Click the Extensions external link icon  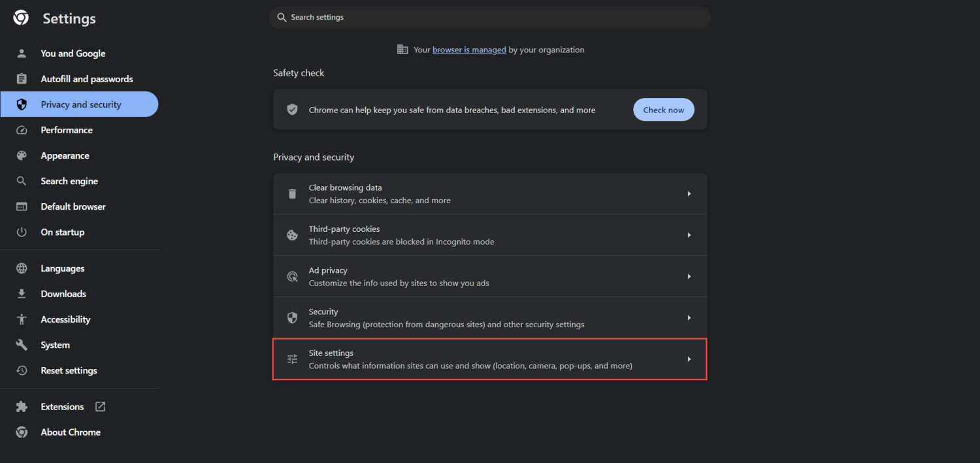click(x=100, y=406)
